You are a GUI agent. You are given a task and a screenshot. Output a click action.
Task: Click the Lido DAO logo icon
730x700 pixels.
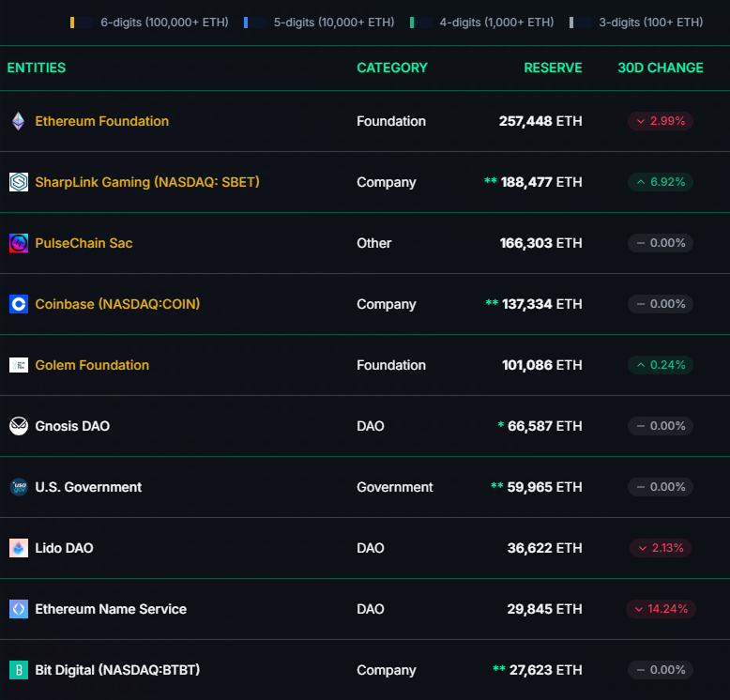[x=18, y=548]
